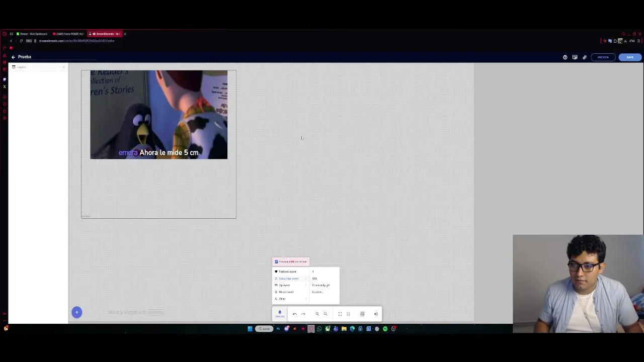
Task: Select Merch event in the emulate menu
Action: [x=290, y=292]
